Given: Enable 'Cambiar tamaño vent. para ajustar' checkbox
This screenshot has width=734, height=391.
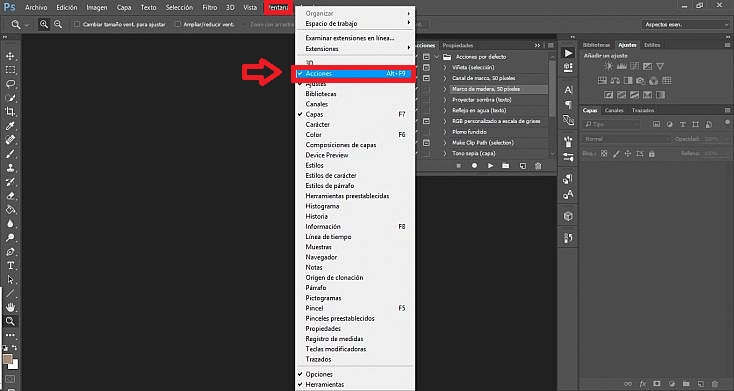Looking at the screenshot, I should [x=77, y=24].
